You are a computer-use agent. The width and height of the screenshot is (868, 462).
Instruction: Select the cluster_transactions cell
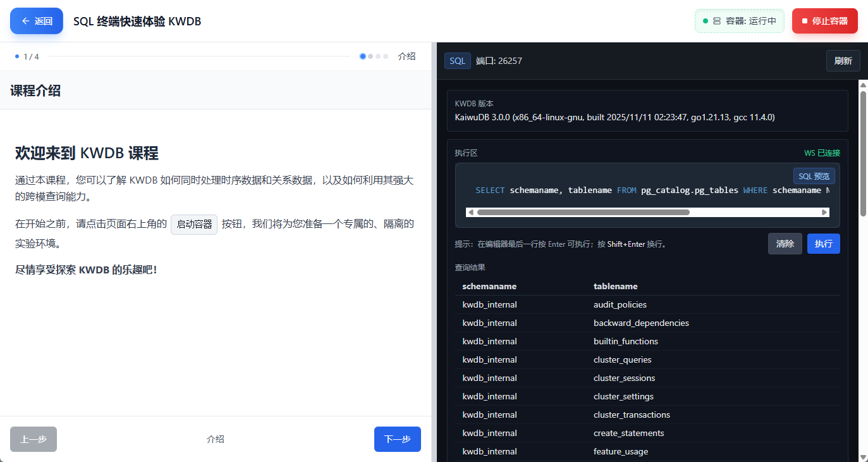coord(632,415)
